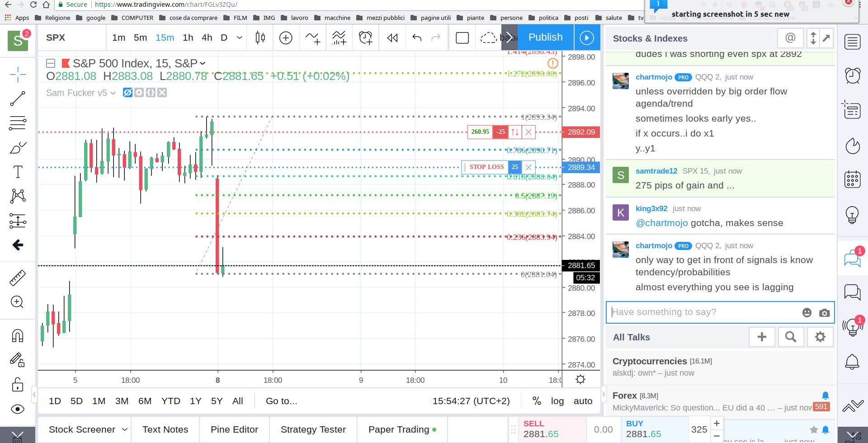Open the chart layout selector square
This screenshot has height=443, width=868.
click(x=462, y=38)
